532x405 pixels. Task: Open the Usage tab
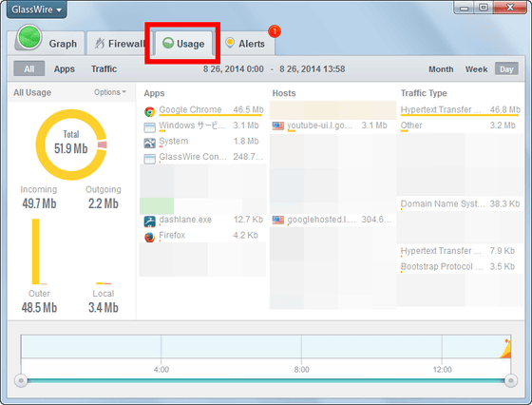click(184, 44)
